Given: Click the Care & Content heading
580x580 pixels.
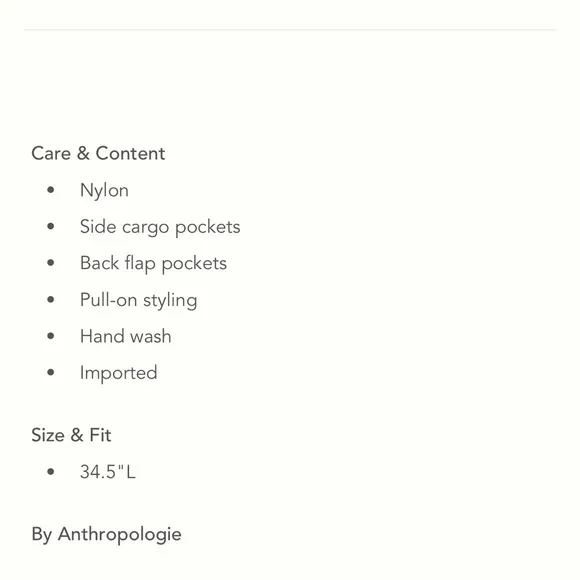Looking at the screenshot, I should 98,153.
